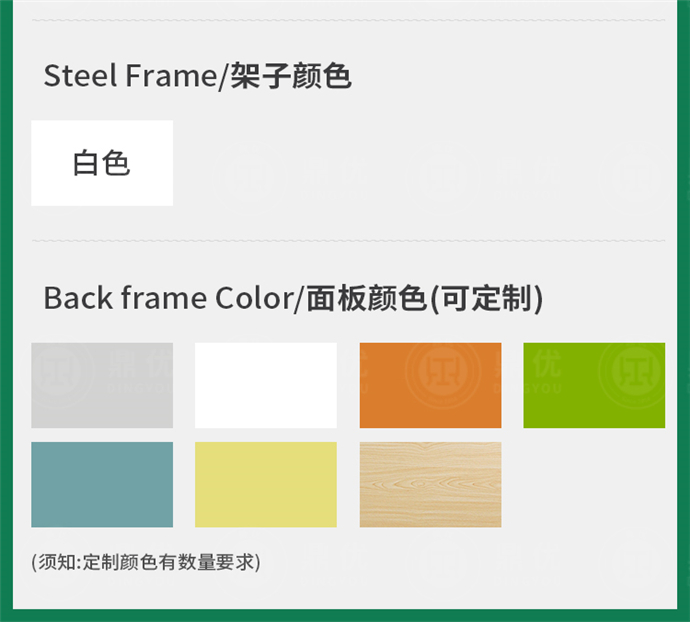Select the teal blue panel color swatch

102,485
